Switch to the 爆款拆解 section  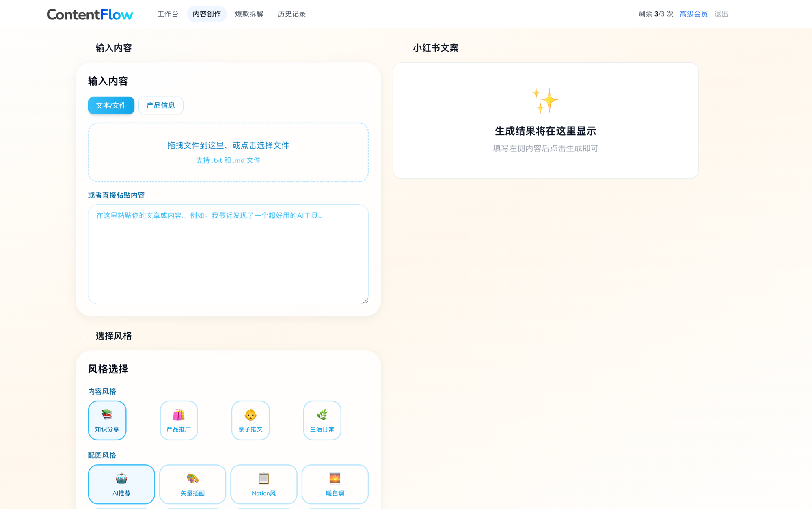(x=249, y=14)
